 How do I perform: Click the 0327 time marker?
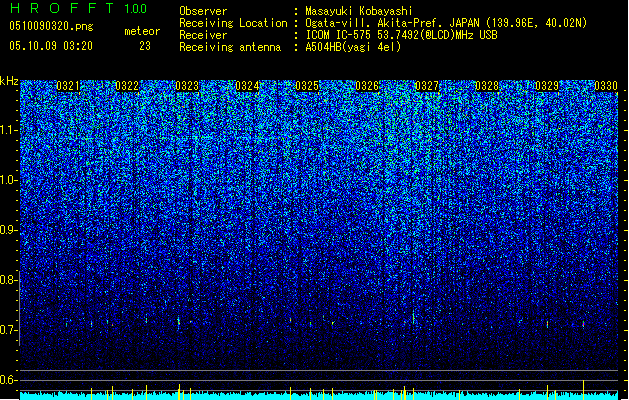[x=427, y=86]
